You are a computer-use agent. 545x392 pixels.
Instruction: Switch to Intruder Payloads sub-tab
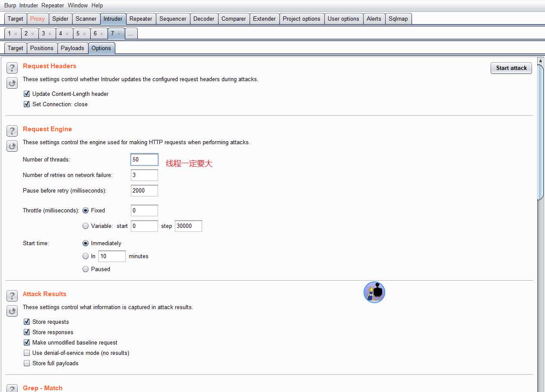click(x=73, y=48)
